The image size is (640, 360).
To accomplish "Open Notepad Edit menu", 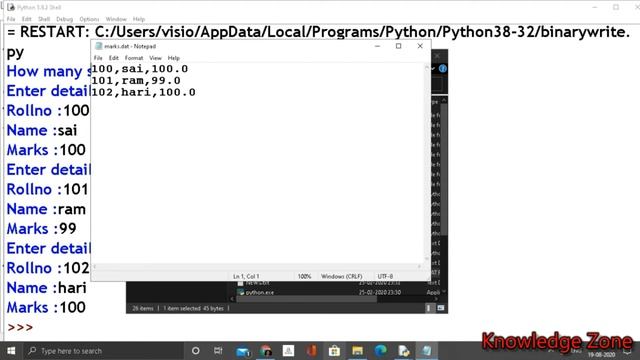I will pyautogui.click(x=113, y=58).
